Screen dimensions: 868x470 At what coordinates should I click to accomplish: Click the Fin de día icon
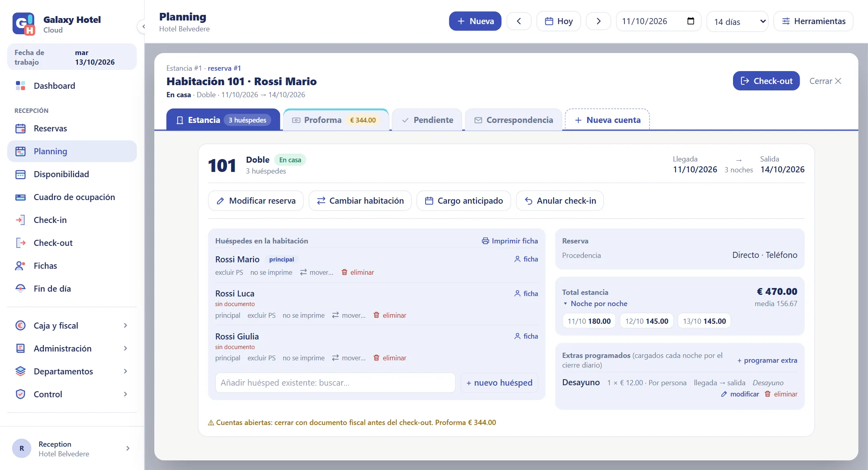(x=20, y=289)
